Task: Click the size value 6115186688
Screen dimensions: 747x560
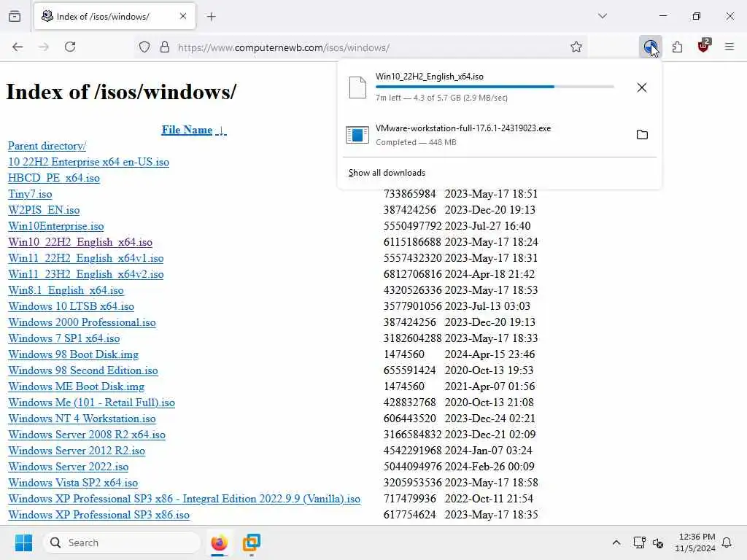Action: (x=412, y=242)
